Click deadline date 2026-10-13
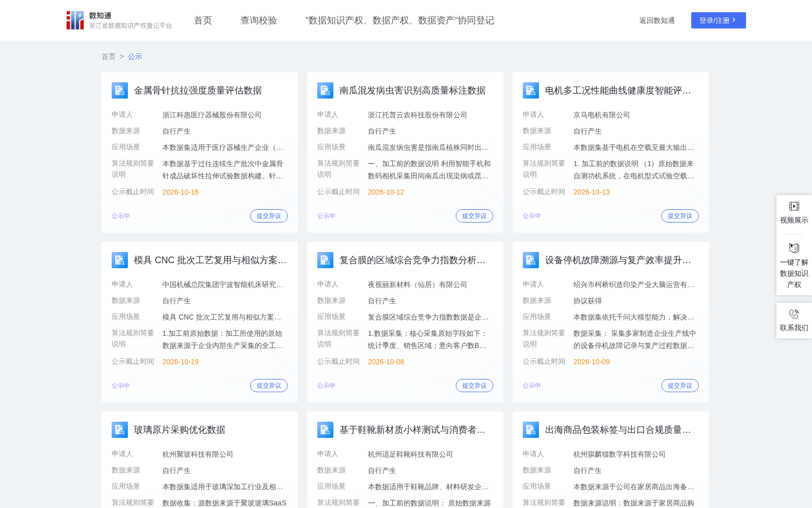Screen dimensions: 812x508 pos(592,192)
